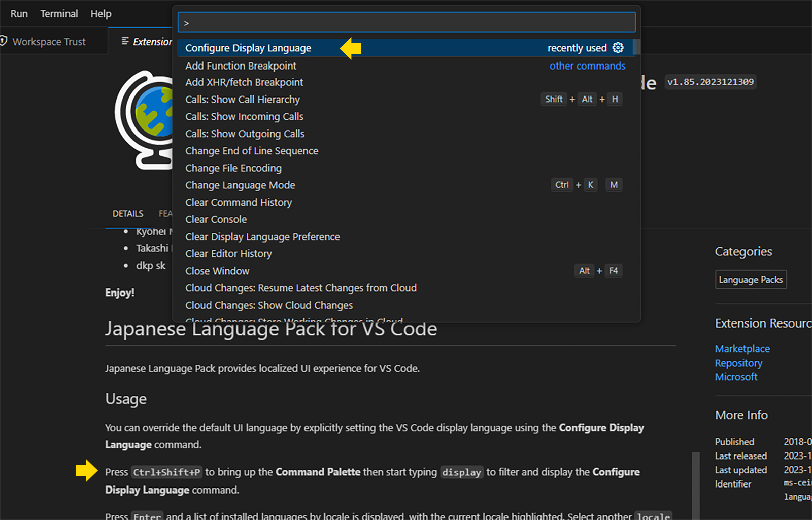Viewport: 812px width, 520px height.
Task: Select Cloud Changes: Resume Latest Changes from Cloud
Action: click(x=404, y=288)
